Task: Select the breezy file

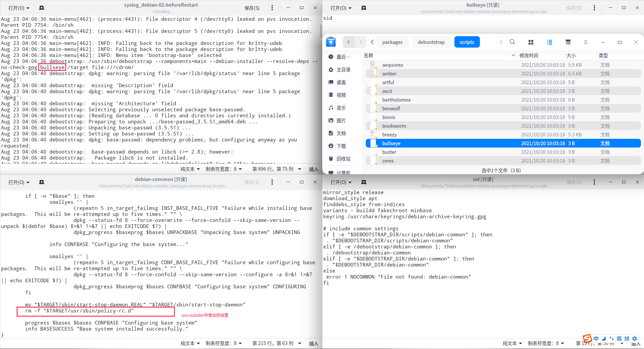Action: (x=503, y=134)
